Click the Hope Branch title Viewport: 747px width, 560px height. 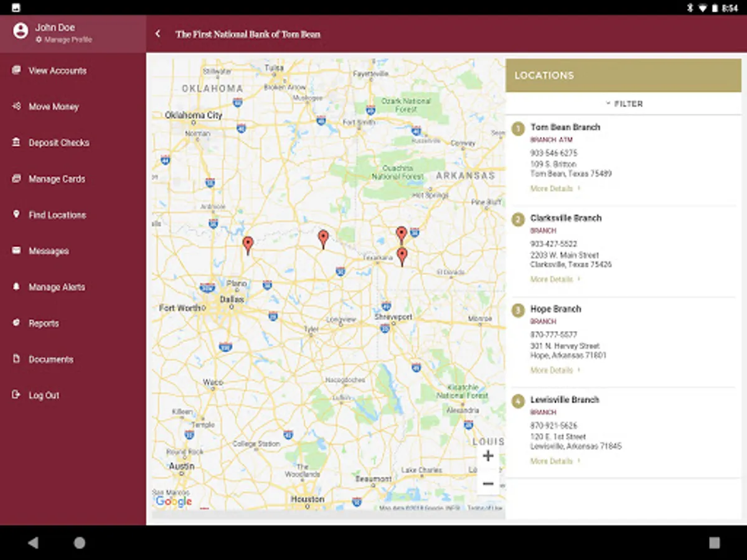coord(555,309)
